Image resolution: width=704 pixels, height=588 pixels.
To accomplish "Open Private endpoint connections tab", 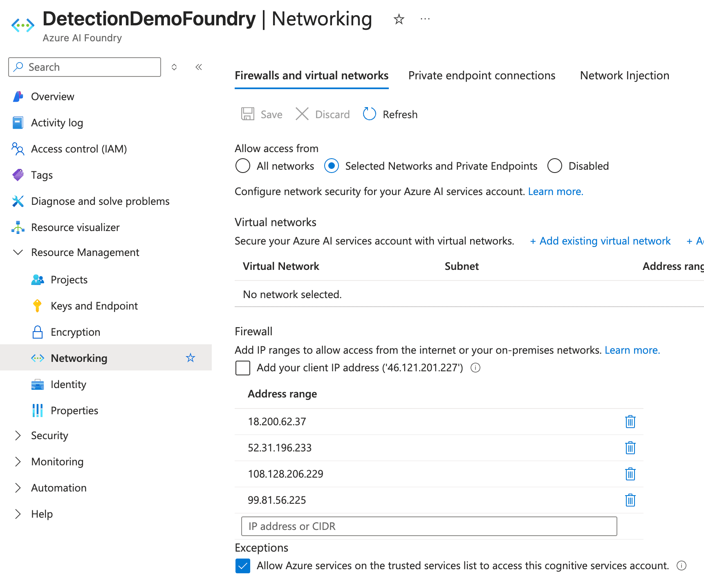I will (482, 76).
